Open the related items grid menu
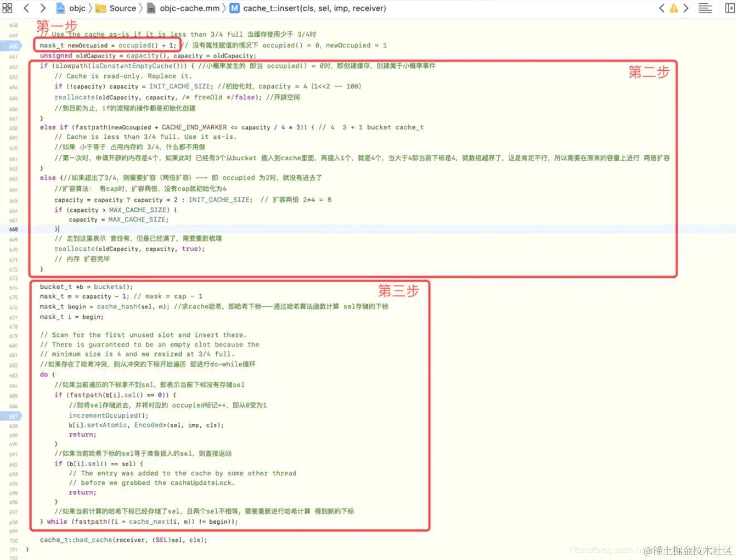 7,8
